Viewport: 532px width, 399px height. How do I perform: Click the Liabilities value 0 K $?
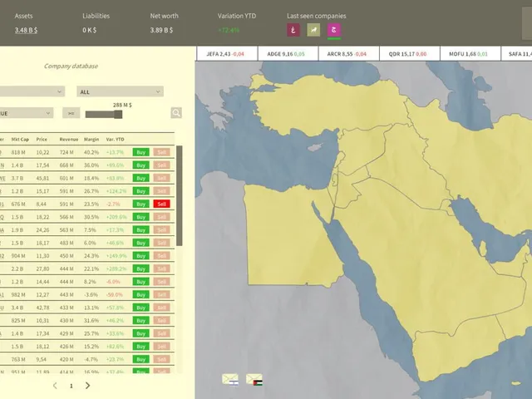pos(90,30)
